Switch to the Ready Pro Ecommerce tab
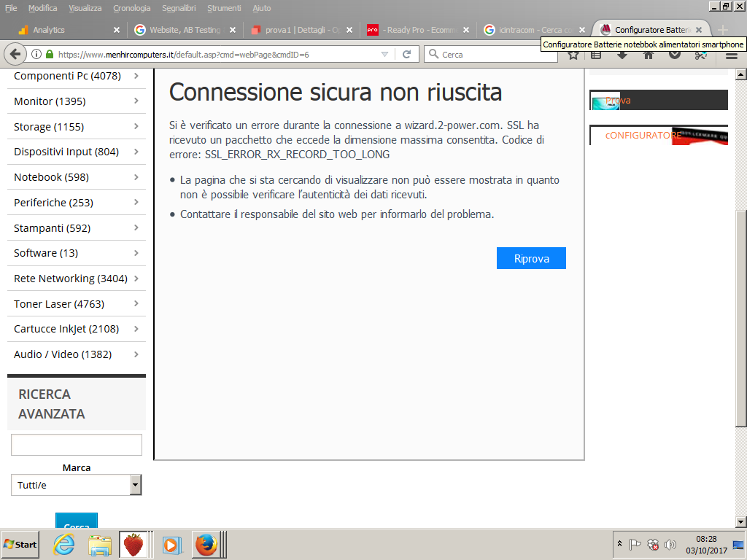The height and width of the screenshot is (560, 747). tap(417, 29)
